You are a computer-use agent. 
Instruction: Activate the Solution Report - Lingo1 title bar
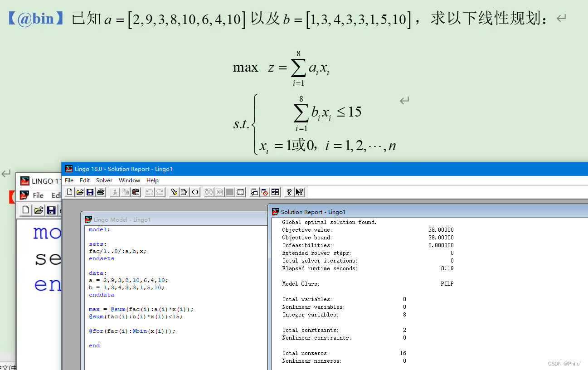pos(429,212)
